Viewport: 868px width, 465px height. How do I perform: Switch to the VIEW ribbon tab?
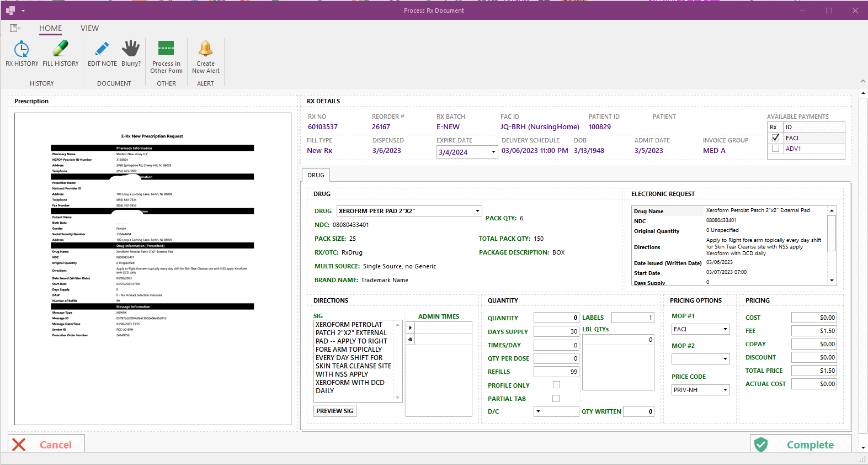89,28
